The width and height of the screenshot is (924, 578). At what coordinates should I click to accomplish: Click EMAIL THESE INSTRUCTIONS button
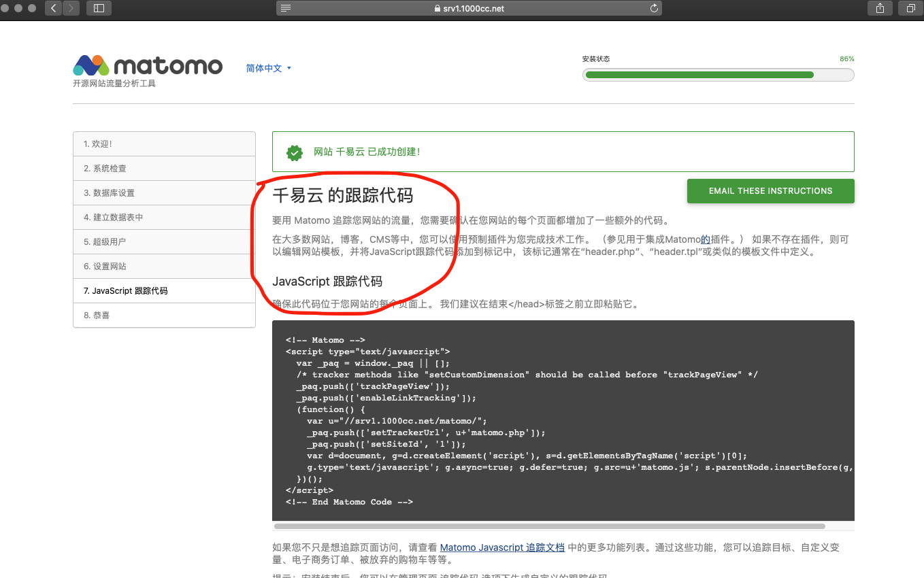[770, 191]
